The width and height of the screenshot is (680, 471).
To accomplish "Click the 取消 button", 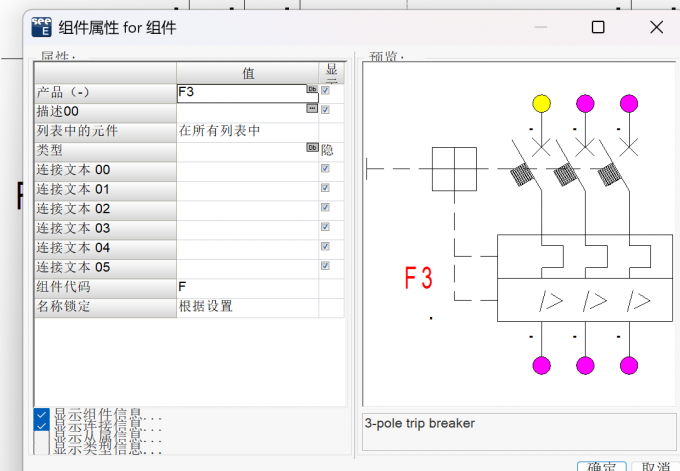I will pos(655,467).
